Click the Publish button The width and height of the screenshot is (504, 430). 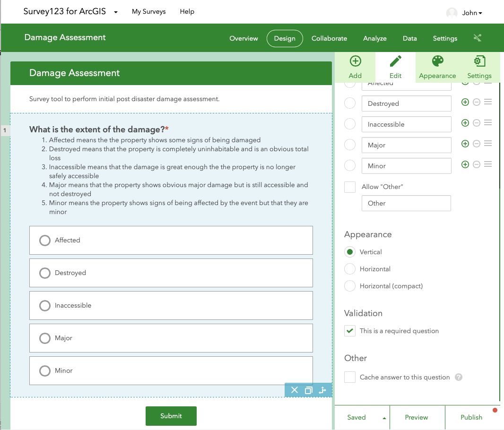coord(471,417)
